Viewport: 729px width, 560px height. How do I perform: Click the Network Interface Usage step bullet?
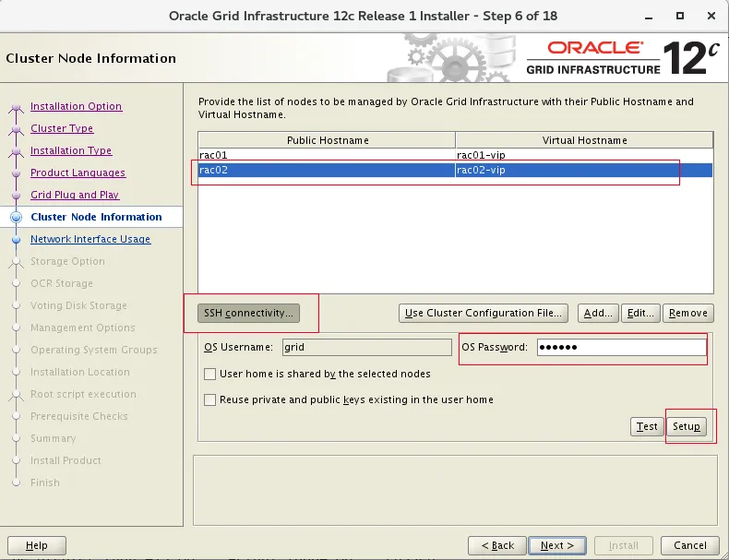tap(17, 239)
